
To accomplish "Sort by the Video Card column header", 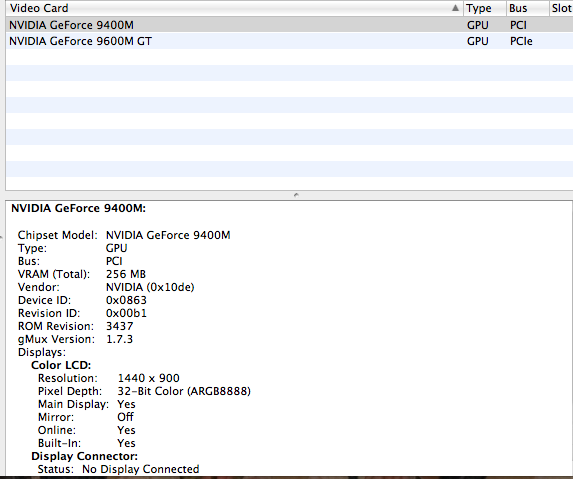I will (234, 8).
